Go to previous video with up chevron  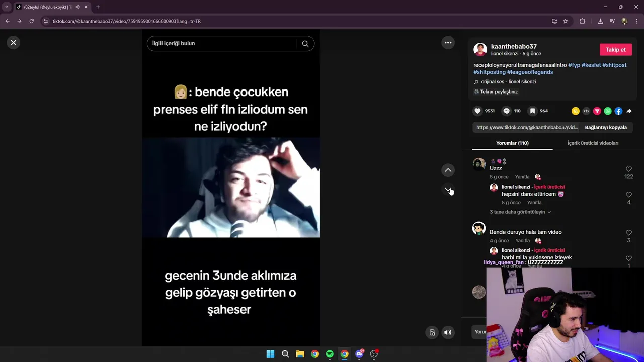point(448,170)
